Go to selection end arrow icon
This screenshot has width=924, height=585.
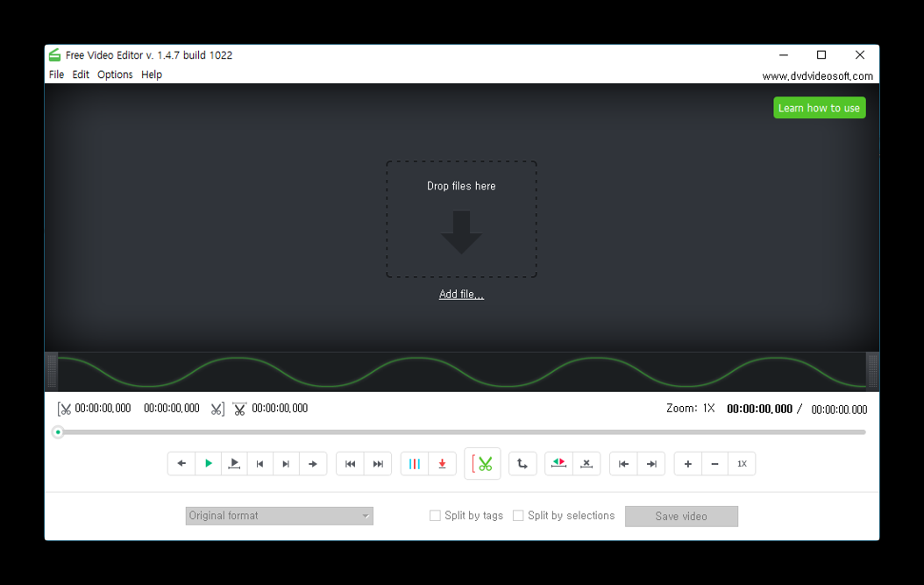651,463
